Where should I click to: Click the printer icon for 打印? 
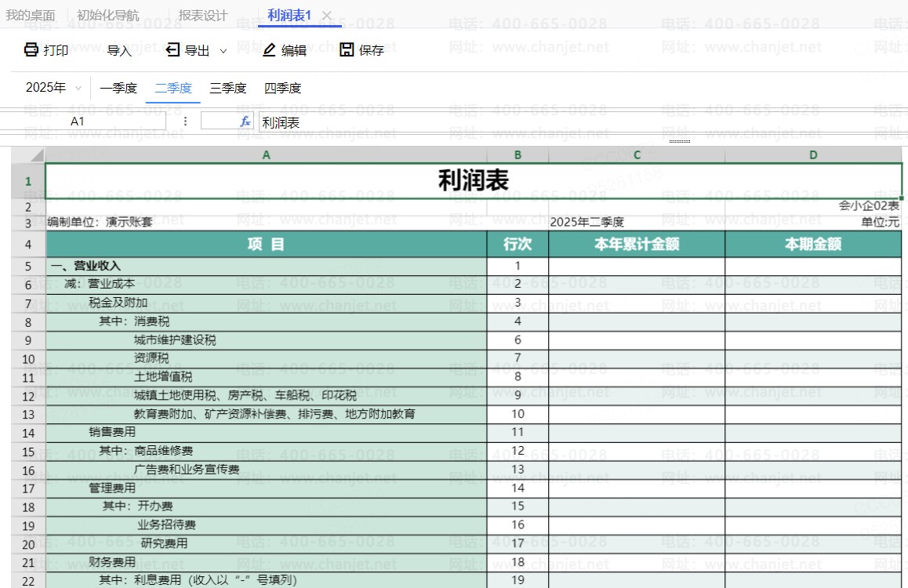pyautogui.click(x=31, y=49)
